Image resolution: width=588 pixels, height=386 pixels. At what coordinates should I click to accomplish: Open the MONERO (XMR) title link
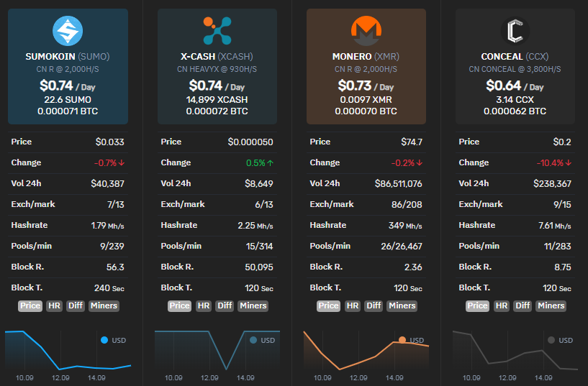click(366, 57)
